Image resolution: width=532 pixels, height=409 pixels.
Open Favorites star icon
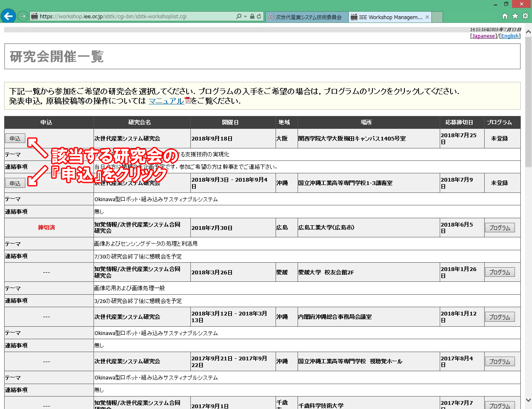(x=515, y=16)
